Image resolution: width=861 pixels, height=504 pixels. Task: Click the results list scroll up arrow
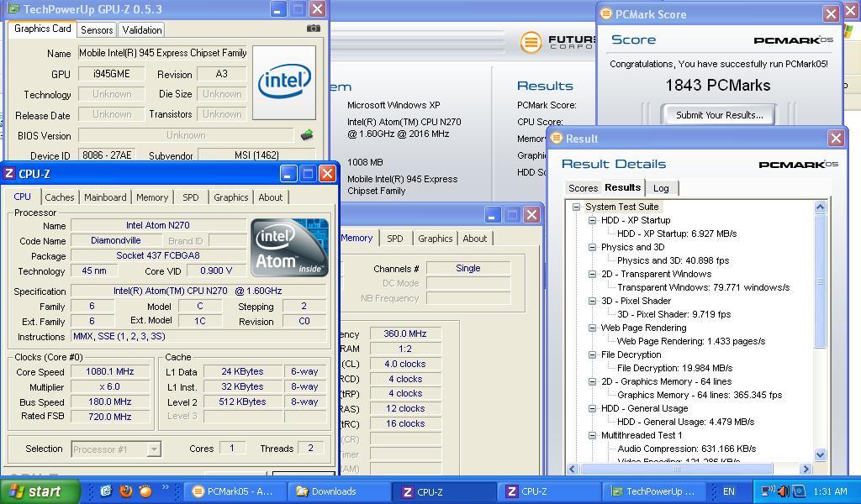point(821,207)
